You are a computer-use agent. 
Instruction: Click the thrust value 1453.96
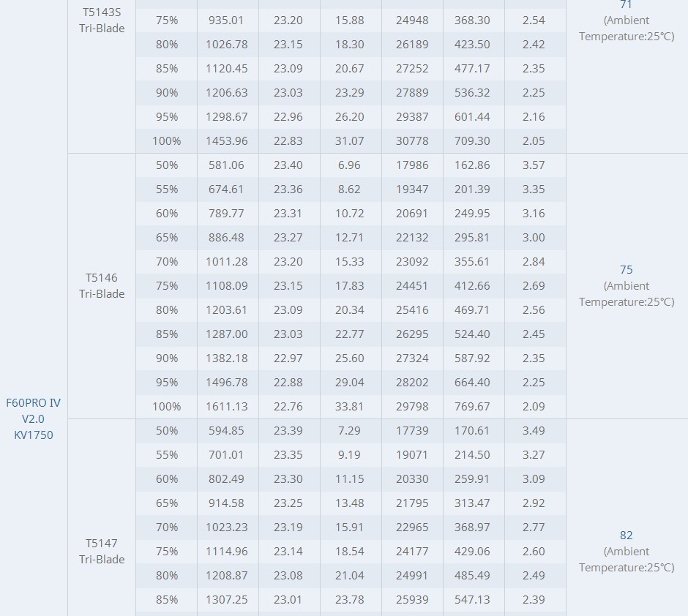[227, 140]
